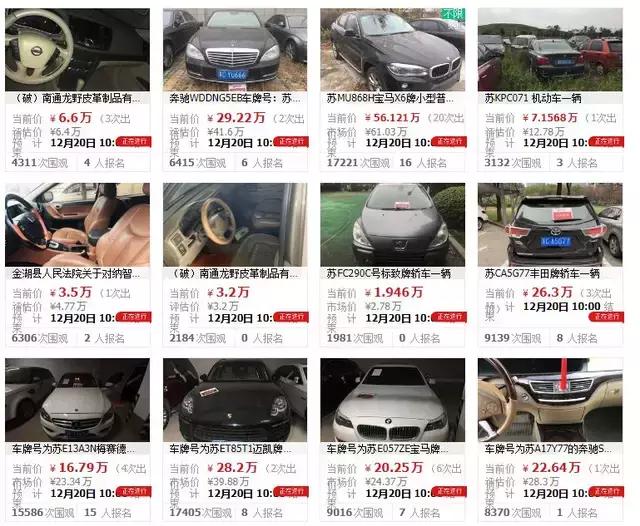
Task: Open the black Mercedes WDDNG5EB car photo
Action: [x=235, y=49]
